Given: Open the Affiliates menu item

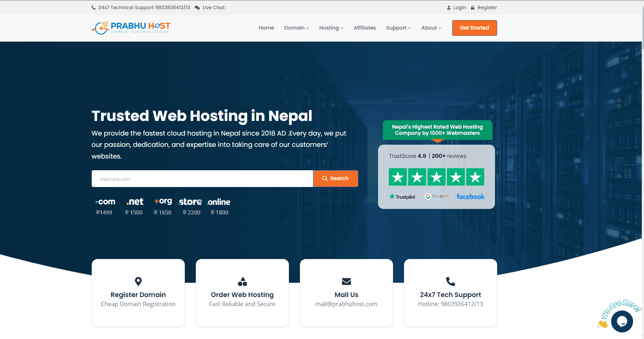Looking at the screenshot, I should pyautogui.click(x=365, y=28).
